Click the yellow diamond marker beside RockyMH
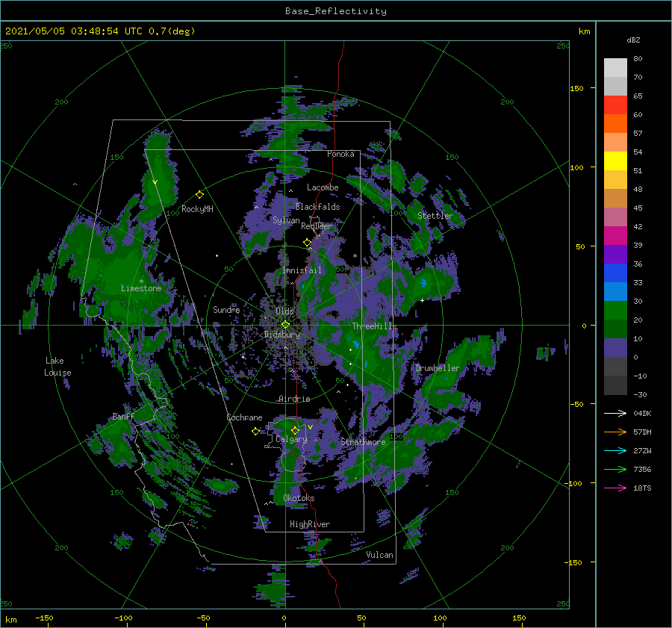 tap(199, 195)
